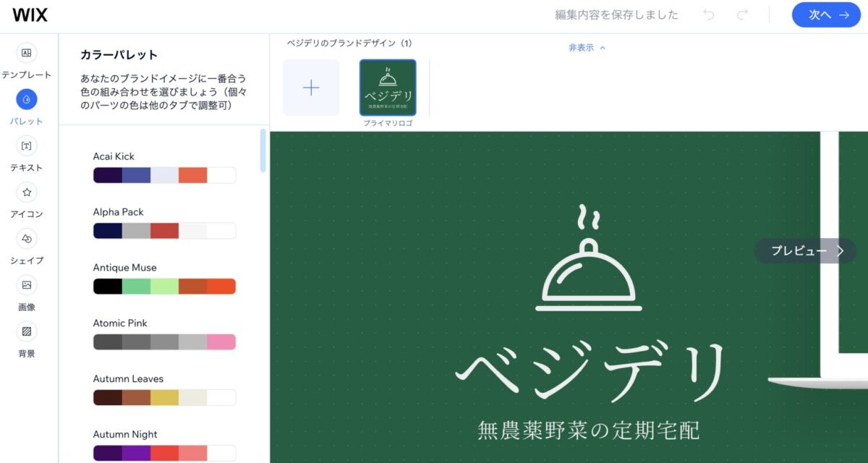Choose the Autumn Leaves color palette
The width and height of the screenshot is (868, 463).
(164, 398)
